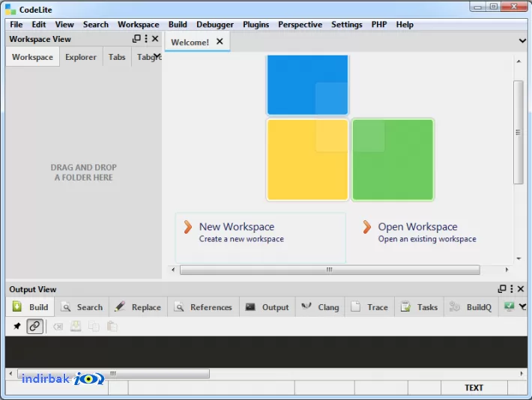Click the clear output icon
532x400 pixels.
(58, 327)
